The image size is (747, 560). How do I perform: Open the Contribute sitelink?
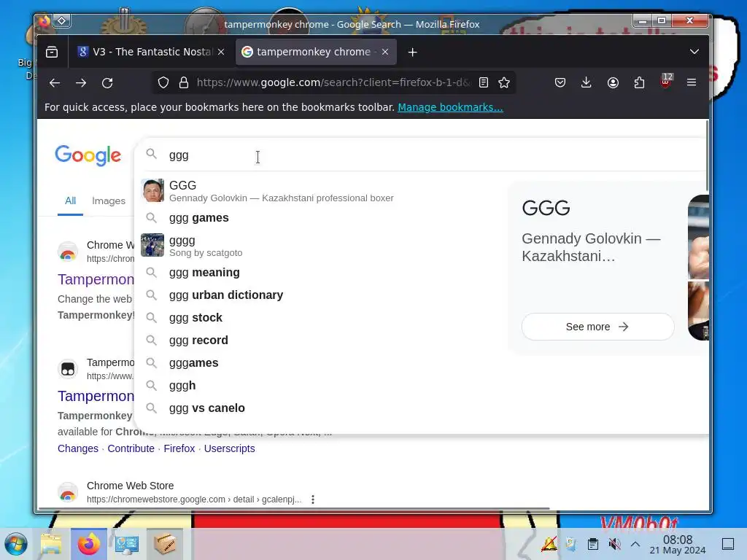click(x=131, y=448)
